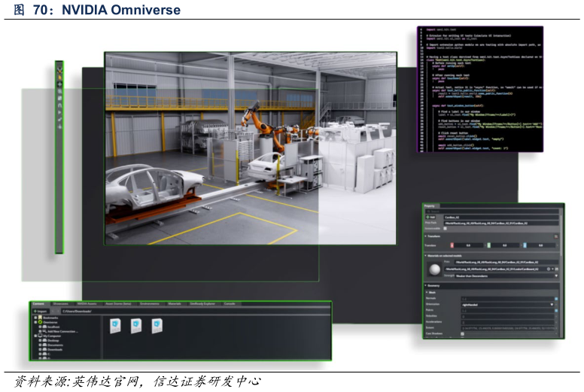Image resolution: width=584 pixels, height=392 pixels.
Task: Click the Extent value field
Action: (x=508, y=328)
